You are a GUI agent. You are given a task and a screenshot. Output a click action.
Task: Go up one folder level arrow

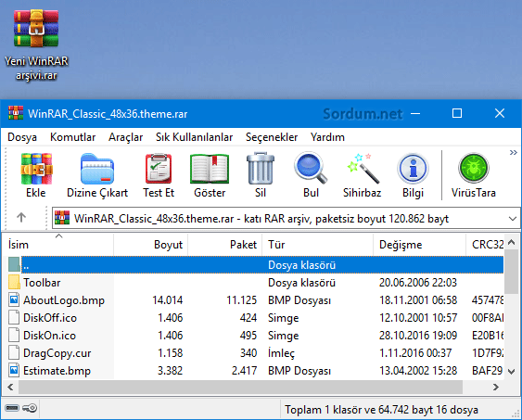tap(21, 217)
